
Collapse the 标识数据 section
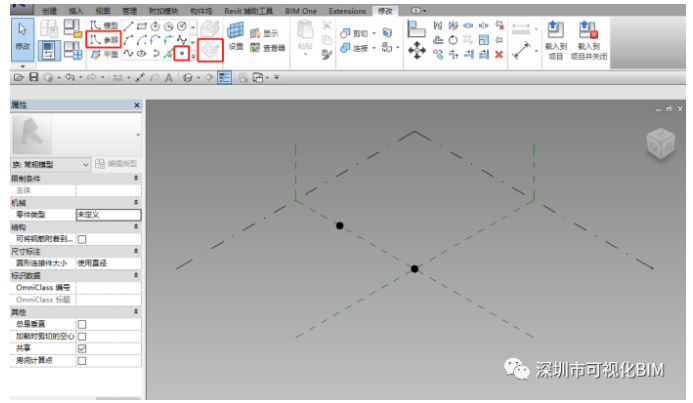136,275
